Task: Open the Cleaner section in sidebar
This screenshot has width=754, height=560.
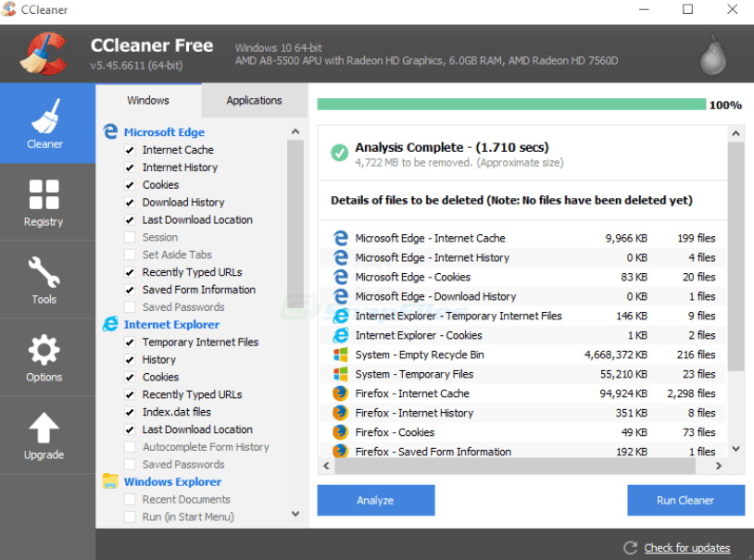Action: click(x=46, y=123)
